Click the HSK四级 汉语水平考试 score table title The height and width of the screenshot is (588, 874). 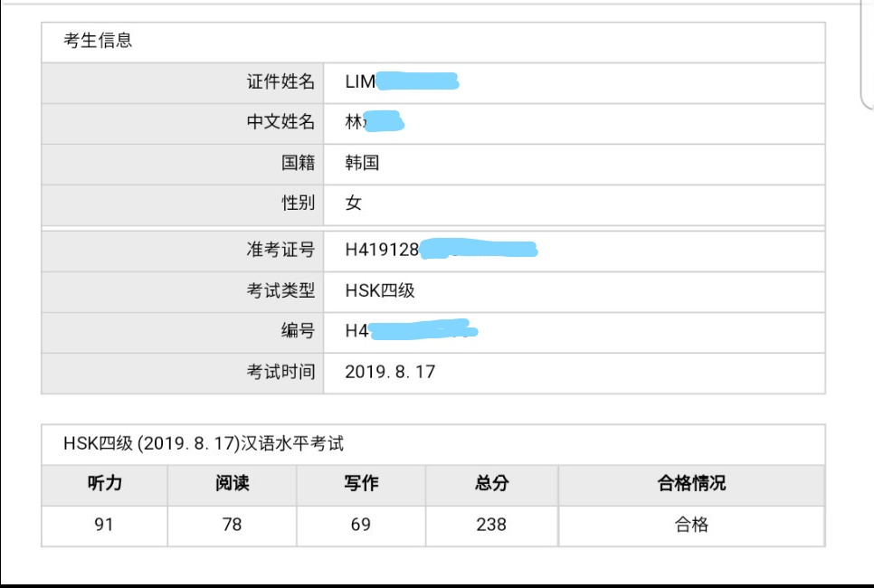204,444
